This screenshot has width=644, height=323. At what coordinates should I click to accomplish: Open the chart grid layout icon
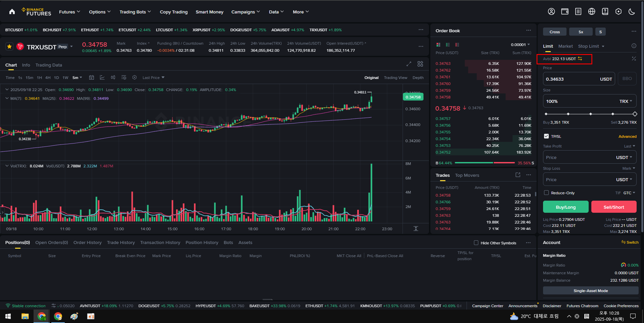coord(420,64)
